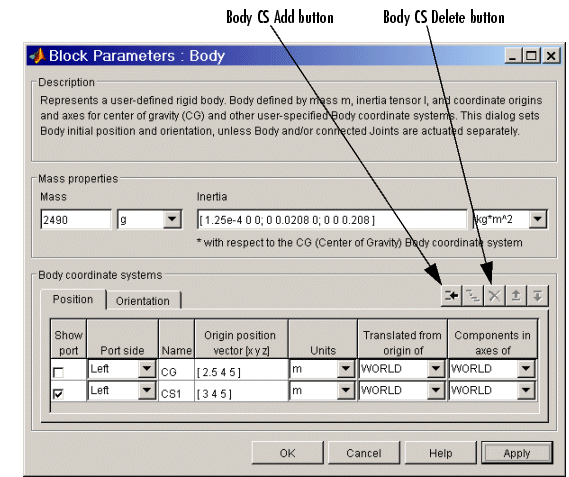Open Translated from origin dropdown for CS1
This screenshot has height=477, width=569.
click(x=435, y=391)
